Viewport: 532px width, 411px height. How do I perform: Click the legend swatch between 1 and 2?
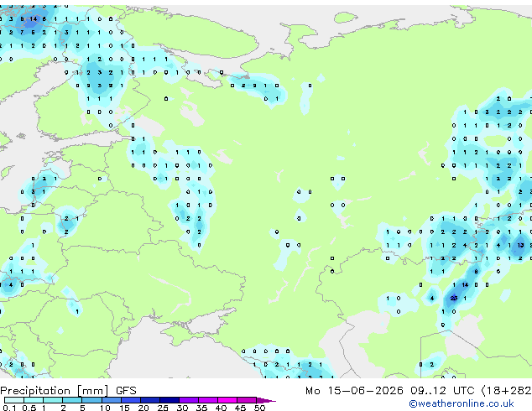(53, 400)
